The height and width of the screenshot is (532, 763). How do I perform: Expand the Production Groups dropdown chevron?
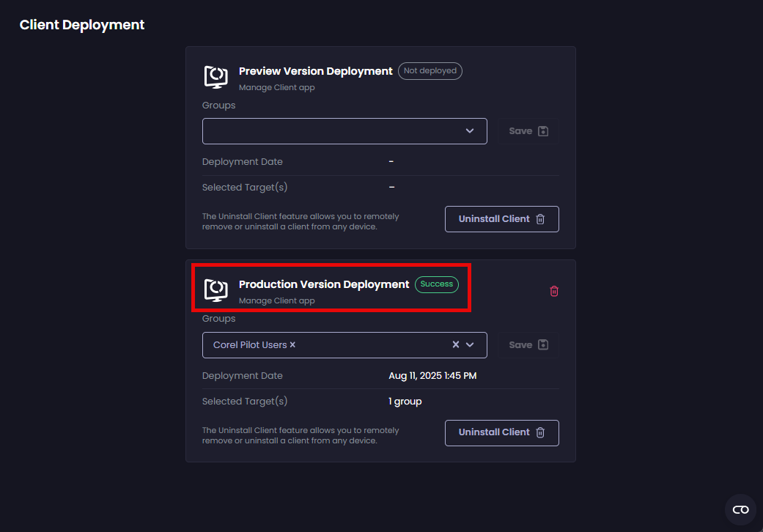pyautogui.click(x=470, y=344)
